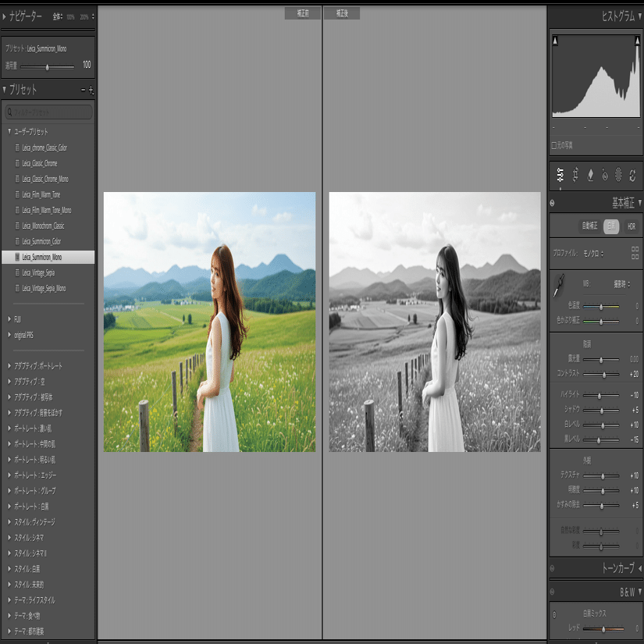Select the Crop and rotate tool icon

click(575, 175)
